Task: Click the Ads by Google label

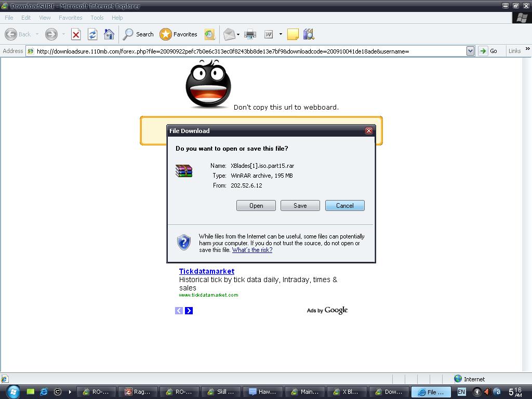Action: coord(327,310)
